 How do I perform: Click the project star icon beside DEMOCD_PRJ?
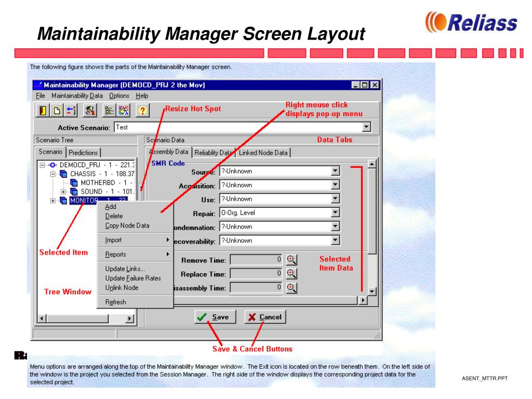pyautogui.click(x=52, y=165)
